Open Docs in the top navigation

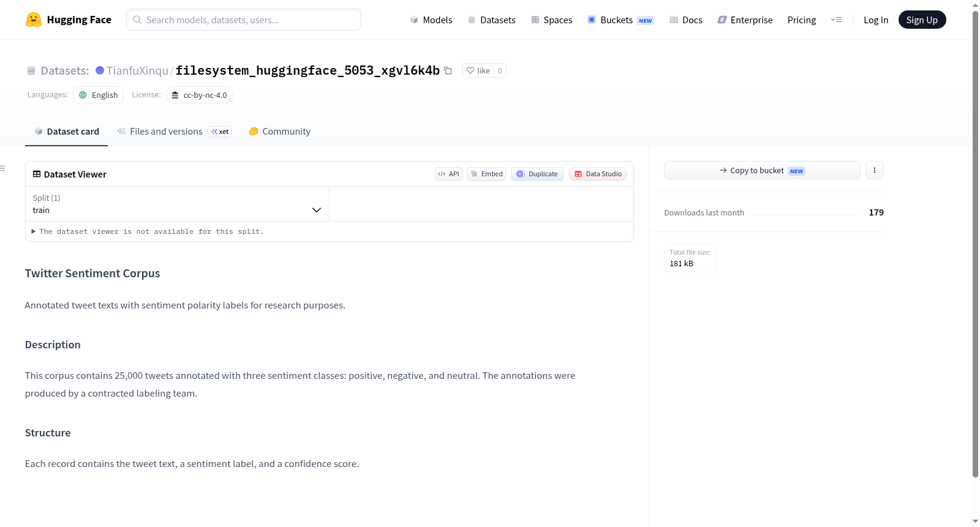pyautogui.click(x=686, y=20)
